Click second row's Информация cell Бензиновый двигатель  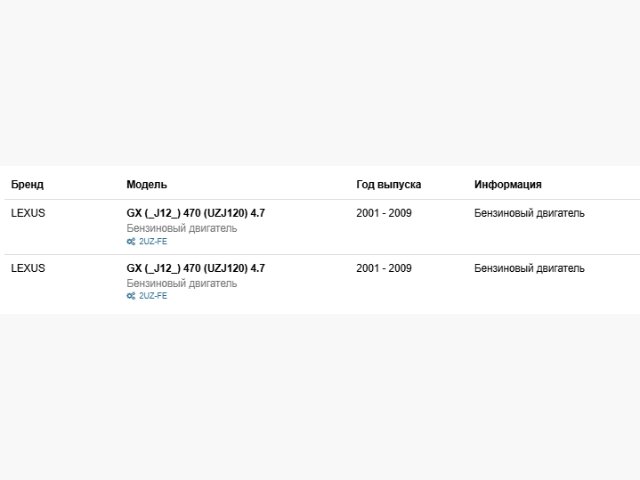[x=530, y=268]
